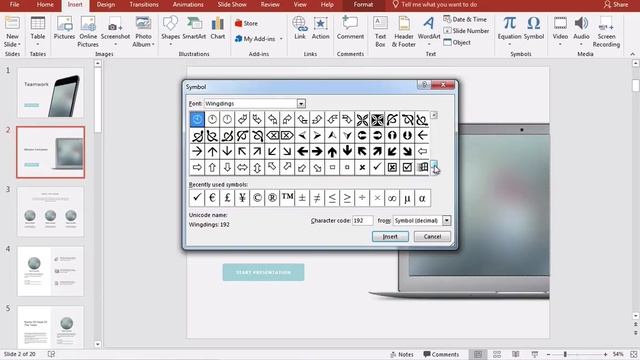
Task: Insert Slide Number
Action: coord(466,31)
